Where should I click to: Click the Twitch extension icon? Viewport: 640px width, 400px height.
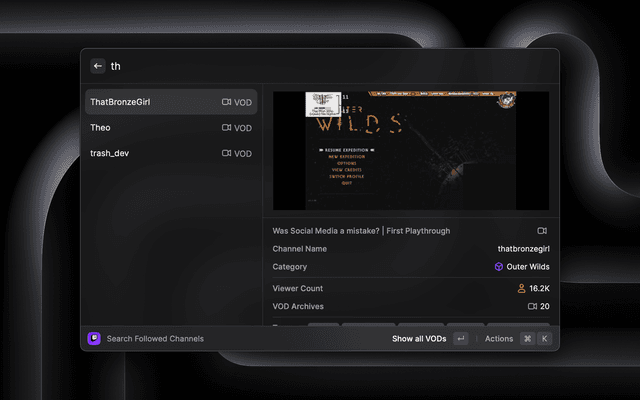click(94, 338)
